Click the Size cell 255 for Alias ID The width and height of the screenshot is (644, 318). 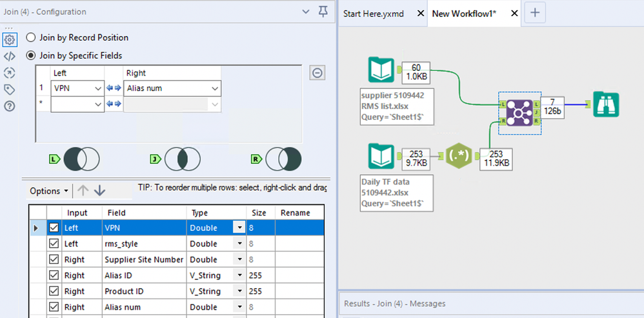coord(261,275)
